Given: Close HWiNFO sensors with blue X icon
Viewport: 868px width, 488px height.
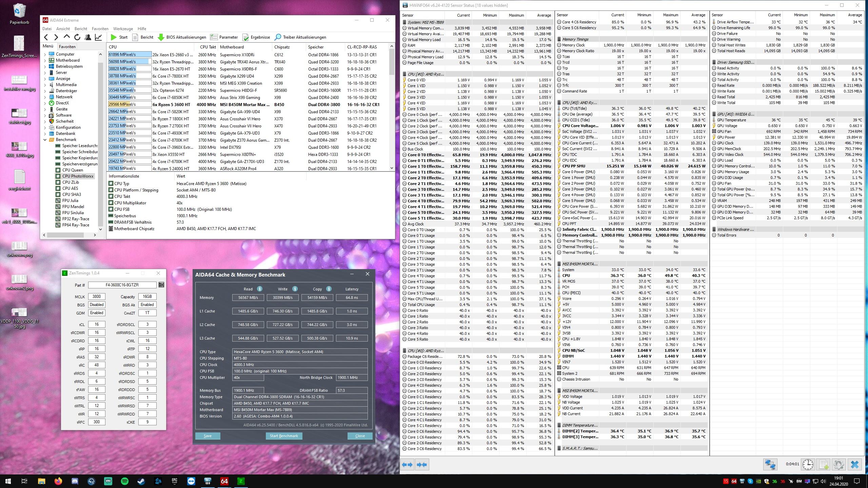Looking at the screenshot, I should (x=855, y=464).
